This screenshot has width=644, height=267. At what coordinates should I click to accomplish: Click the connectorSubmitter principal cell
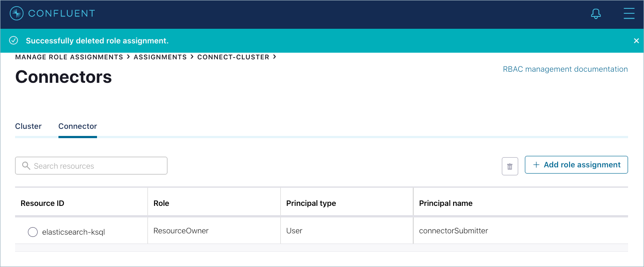coord(454,231)
